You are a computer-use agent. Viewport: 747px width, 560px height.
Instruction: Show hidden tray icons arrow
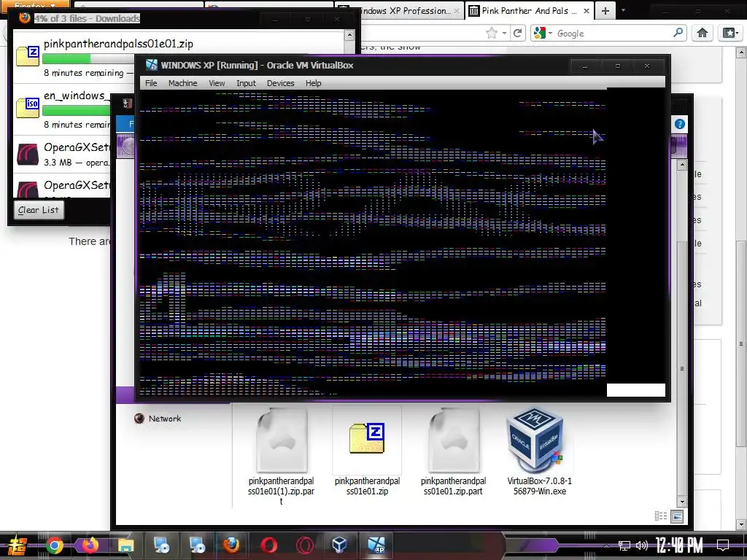click(606, 546)
